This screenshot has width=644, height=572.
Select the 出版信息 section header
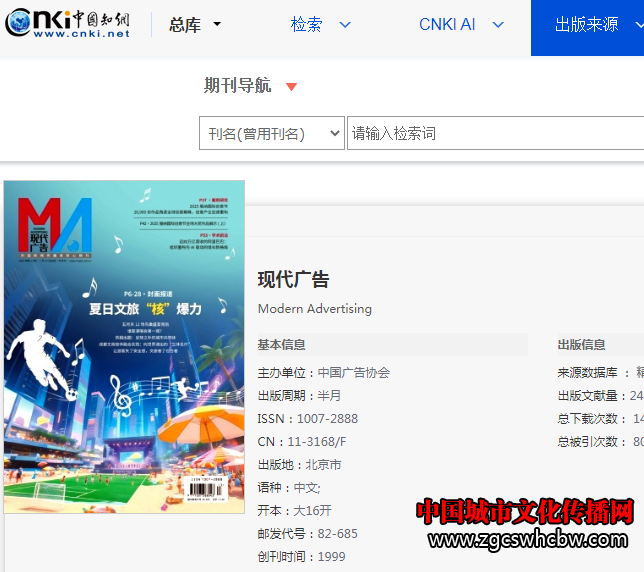click(582, 345)
